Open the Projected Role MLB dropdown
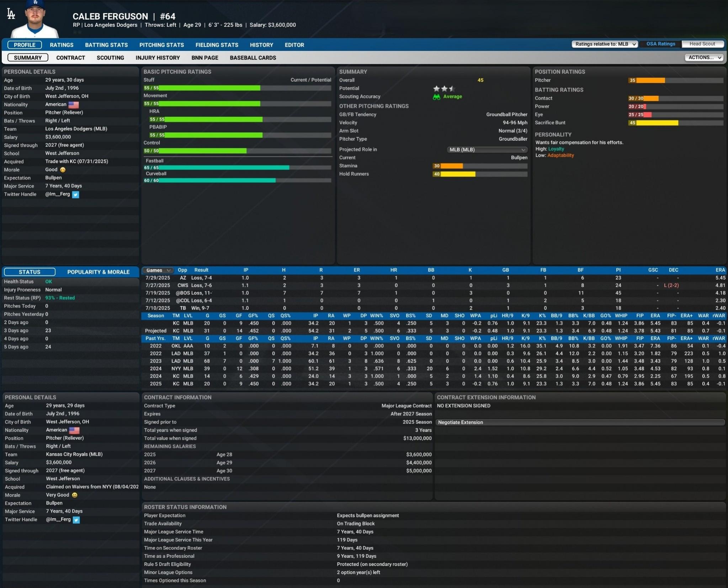Viewport: 728px width, 588px height. (487, 150)
